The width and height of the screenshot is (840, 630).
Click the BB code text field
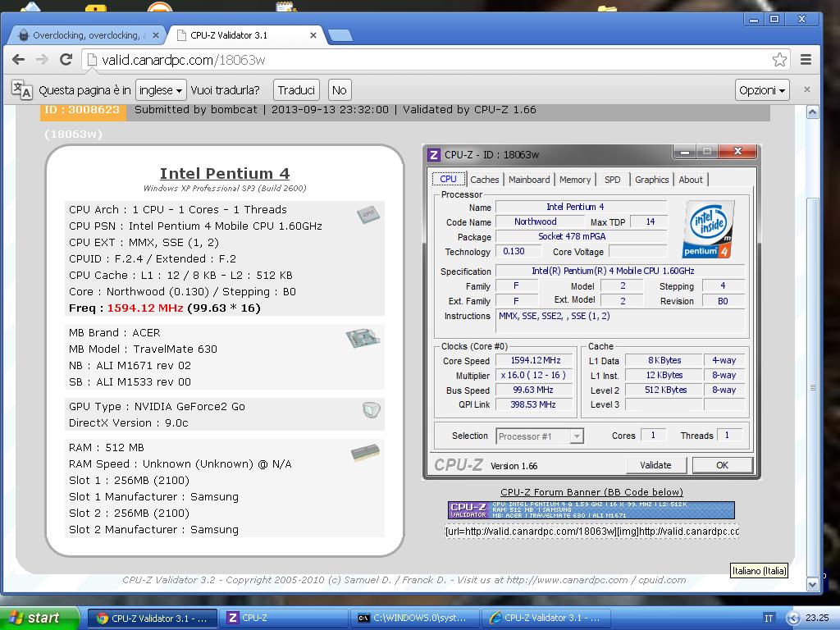pyautogui.click(x=592, y=532)
